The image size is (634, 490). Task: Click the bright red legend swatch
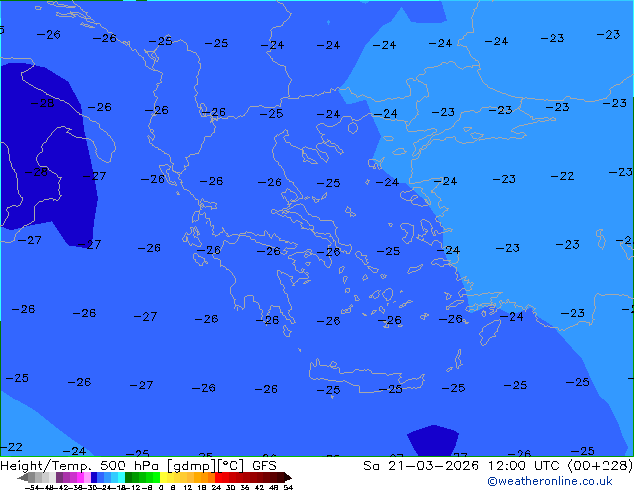click(218, 477)
